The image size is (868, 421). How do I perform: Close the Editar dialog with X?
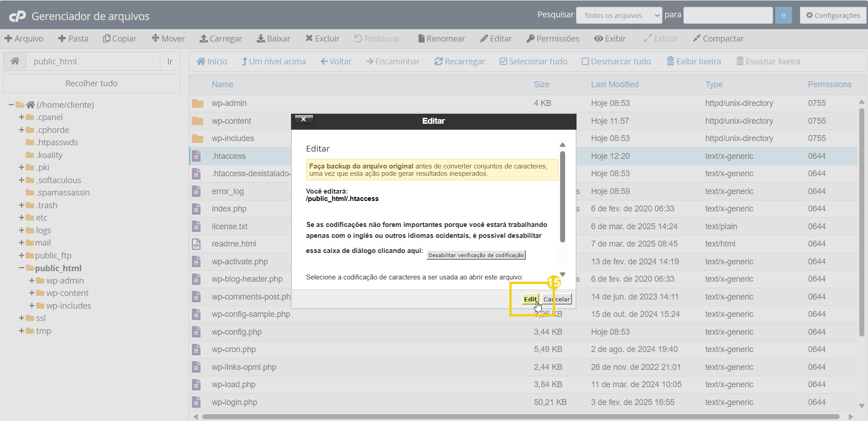tap(304, 119)
